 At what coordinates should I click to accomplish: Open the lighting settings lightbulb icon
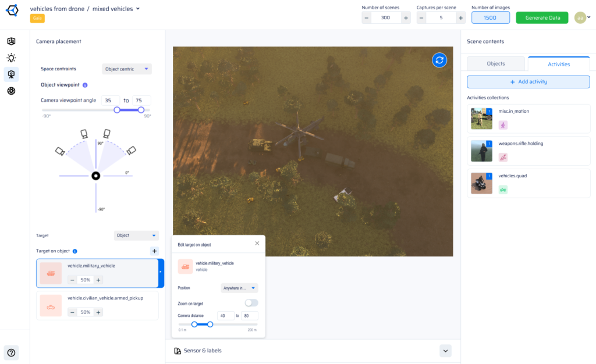click(x=11, y=58)
